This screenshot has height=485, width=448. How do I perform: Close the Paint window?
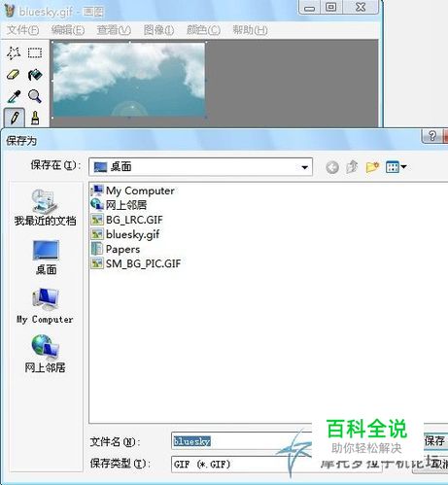[x=361, y=7]
